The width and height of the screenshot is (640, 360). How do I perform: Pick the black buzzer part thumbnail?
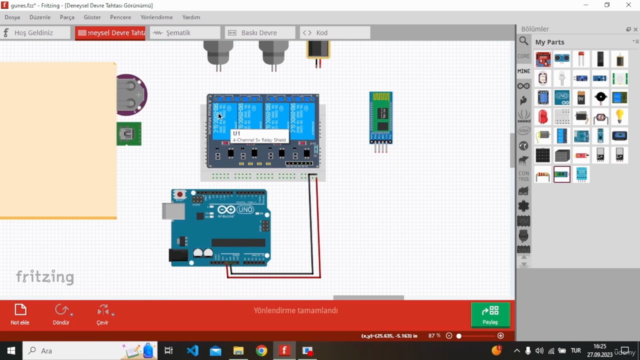point(600,98)
